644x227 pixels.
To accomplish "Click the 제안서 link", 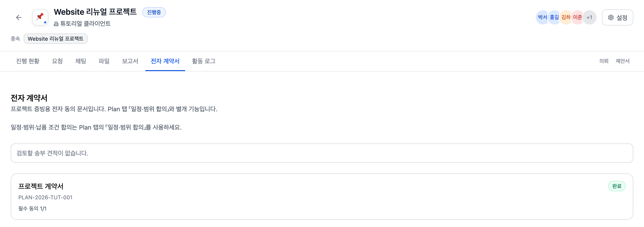I will (x=623, y=61).
